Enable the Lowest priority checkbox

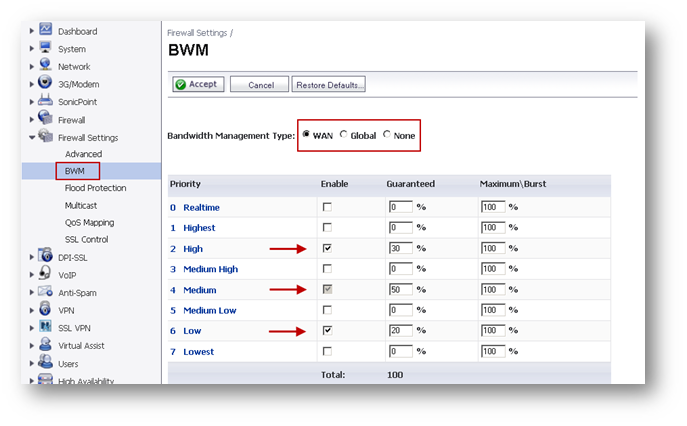[327, 351]
